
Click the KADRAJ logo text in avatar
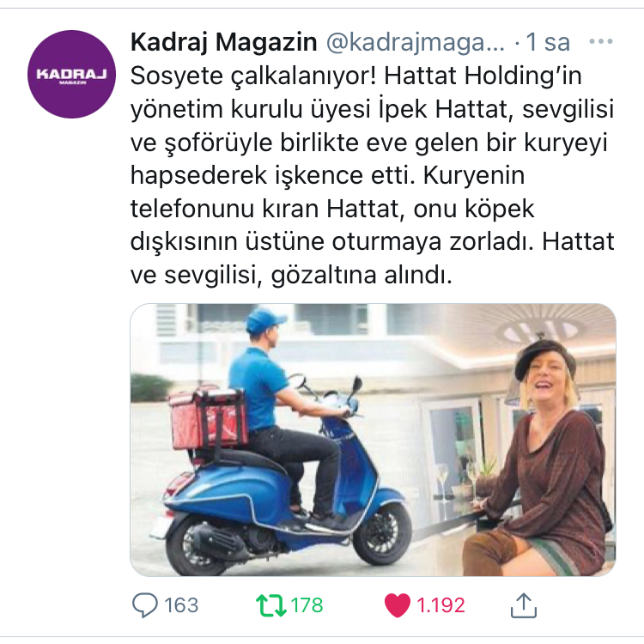(71, 75)
